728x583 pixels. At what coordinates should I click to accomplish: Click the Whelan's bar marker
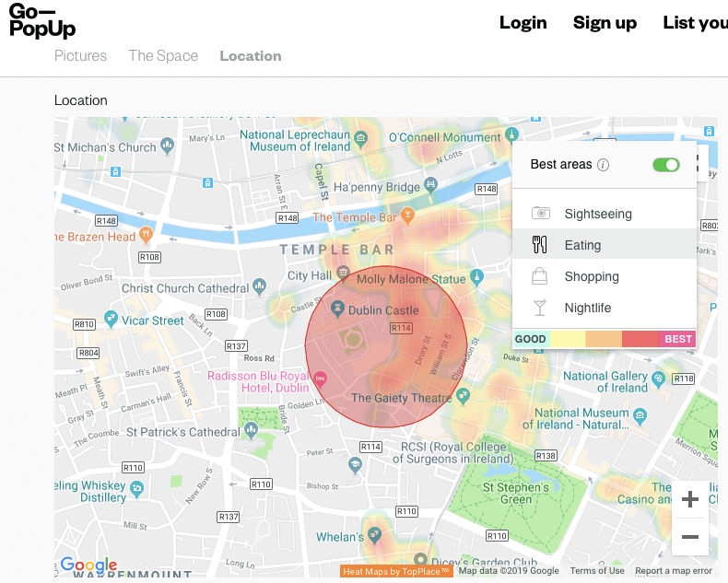374,535
